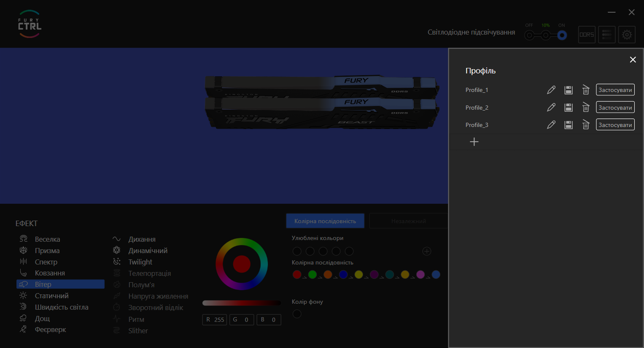
Task: Apply Profile_1 with Застосувати
Action: click(615, 90)
